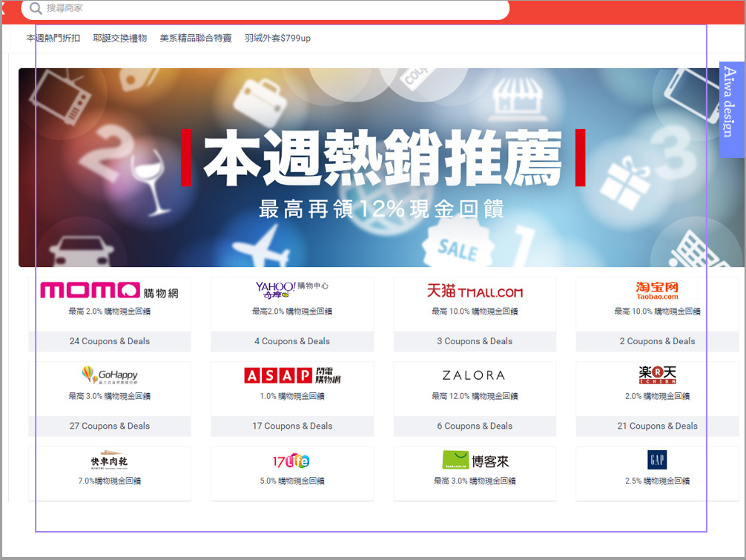
Task: Open the 本週熱門折扣 menu item
Action: 53,38
